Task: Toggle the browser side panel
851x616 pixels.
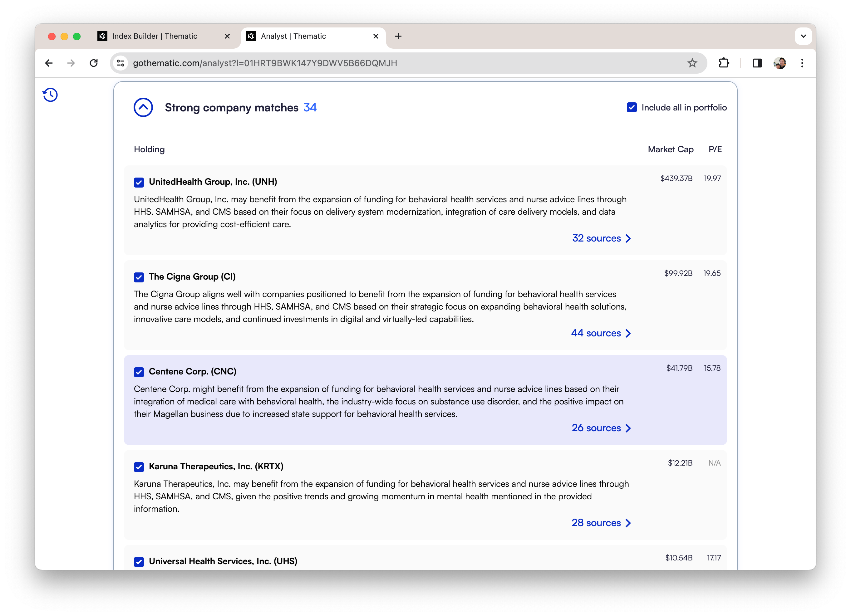Action: [x=757, y=63]
